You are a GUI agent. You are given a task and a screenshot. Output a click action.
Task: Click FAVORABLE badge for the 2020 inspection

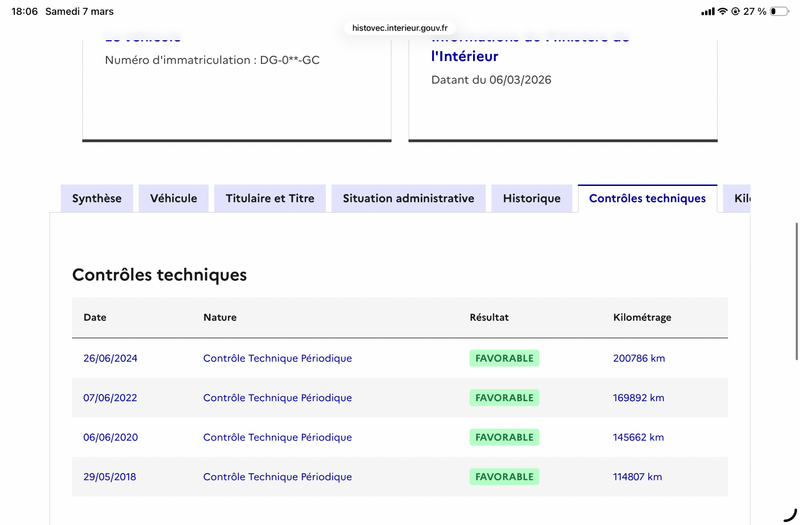point(504,437)
